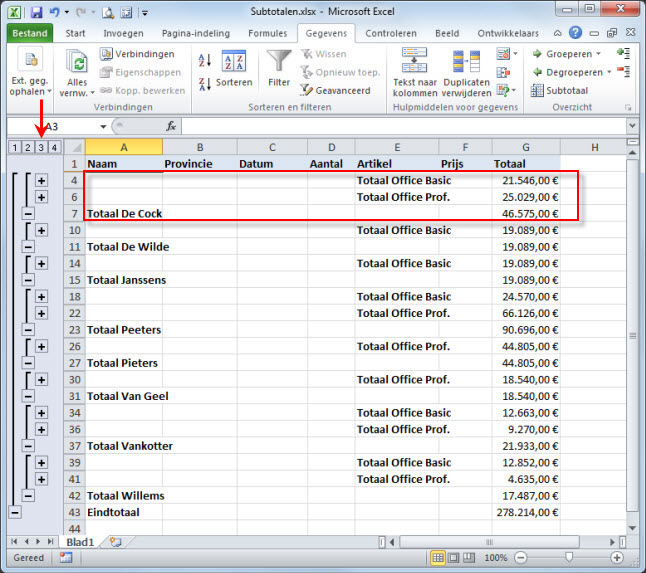Image resolution: width=646 pixels, height=573 pixels.
Task: Click zoom in plus button
Action: click(x=617, y=558)
